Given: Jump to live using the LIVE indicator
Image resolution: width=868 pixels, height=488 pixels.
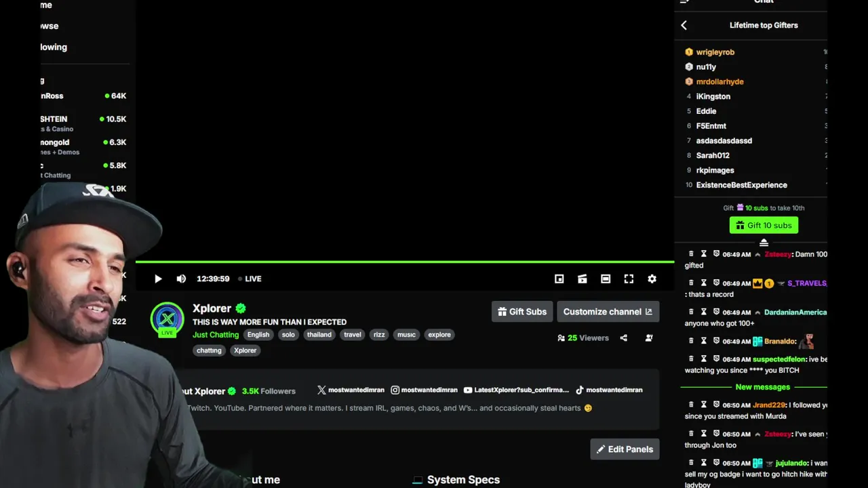Looking at the screenshot, I should [250, 279].
